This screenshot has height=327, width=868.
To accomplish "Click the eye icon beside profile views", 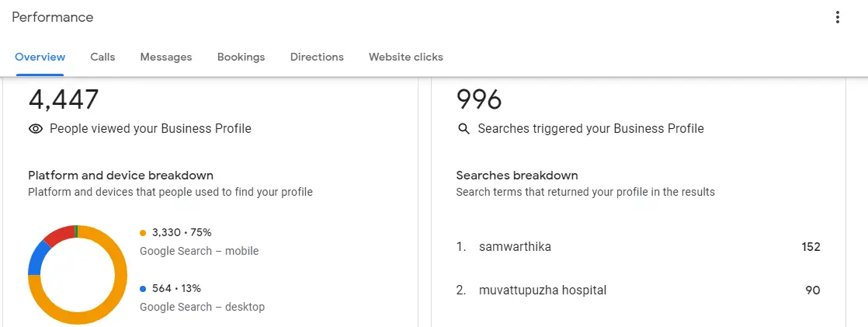I will click(36, 129).
